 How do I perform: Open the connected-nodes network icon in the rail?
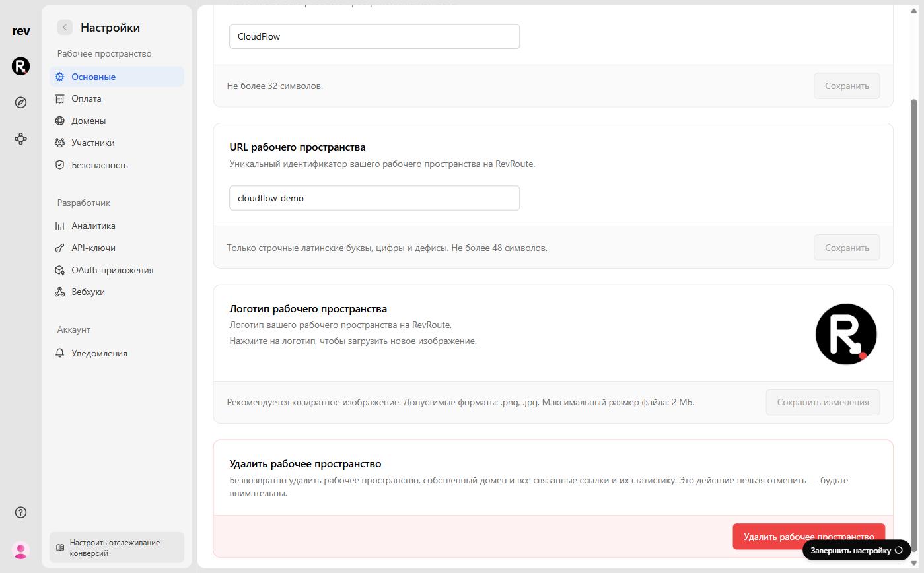click(x=21, y=139)
